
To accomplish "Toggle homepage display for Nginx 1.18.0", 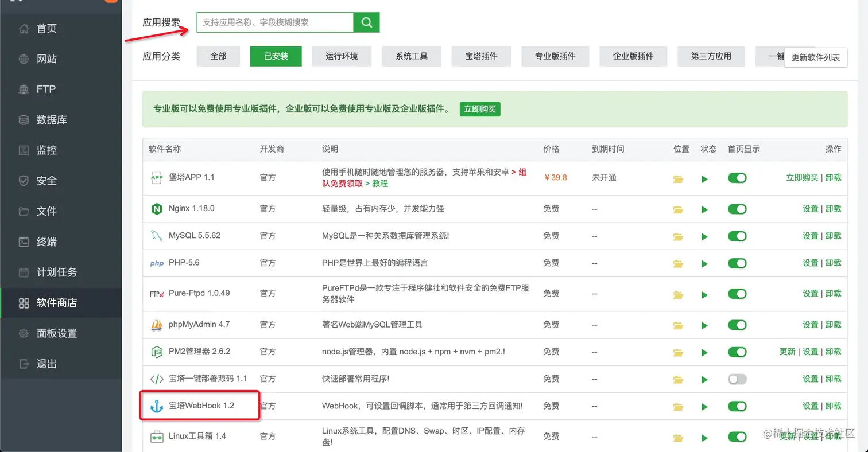I will [737, 209].
